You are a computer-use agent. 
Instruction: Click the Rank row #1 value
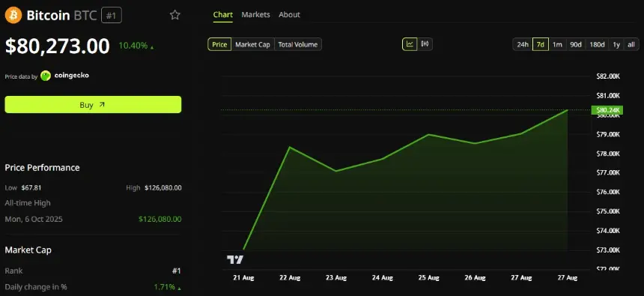[176, 271]
